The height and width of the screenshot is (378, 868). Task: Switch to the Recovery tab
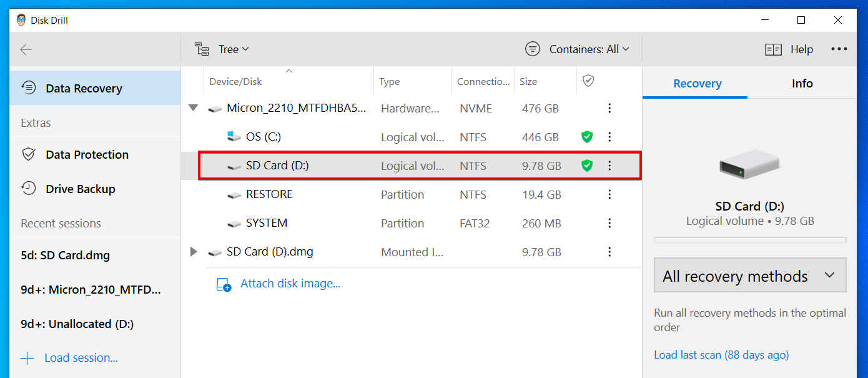coord(697,84)
